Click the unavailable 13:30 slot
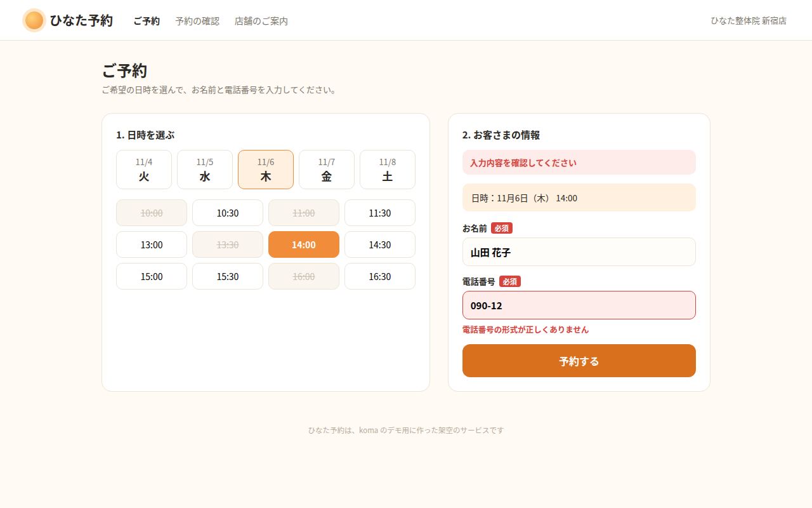The image size is (812, 508). coord(228,244)
